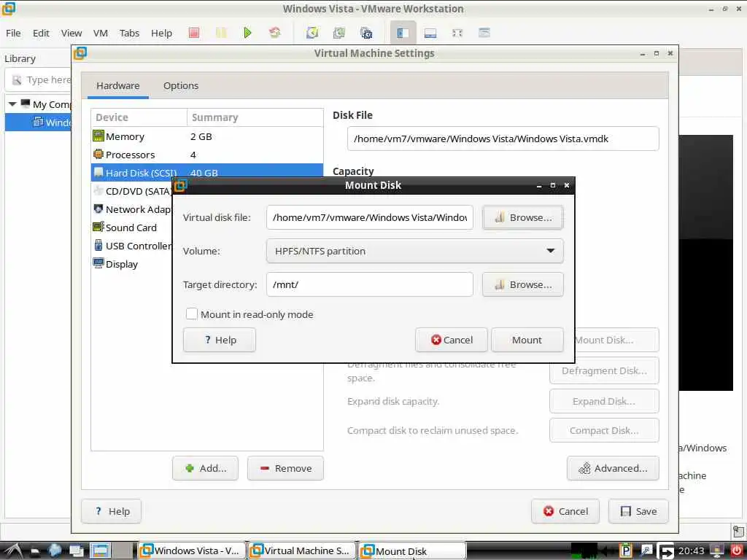The height and width of the screenshot is (560, 747).
Task: Click the Add... hardware button
Action: click(205, 469)
